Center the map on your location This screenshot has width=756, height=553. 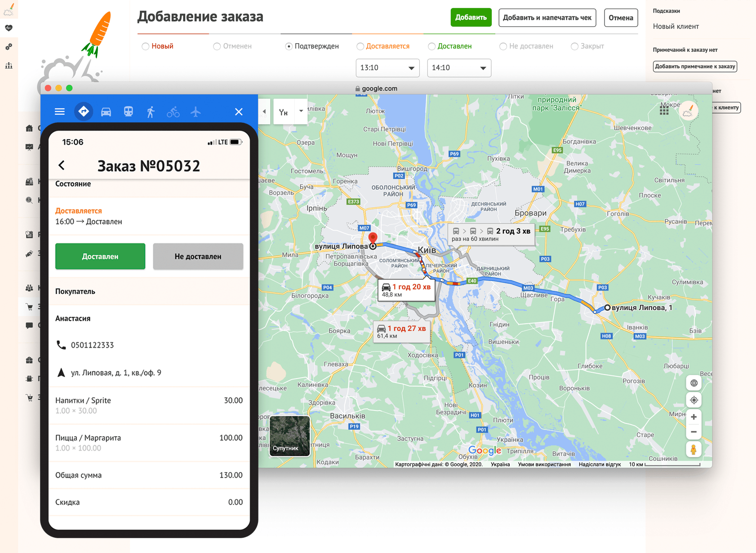click(694, 400)
